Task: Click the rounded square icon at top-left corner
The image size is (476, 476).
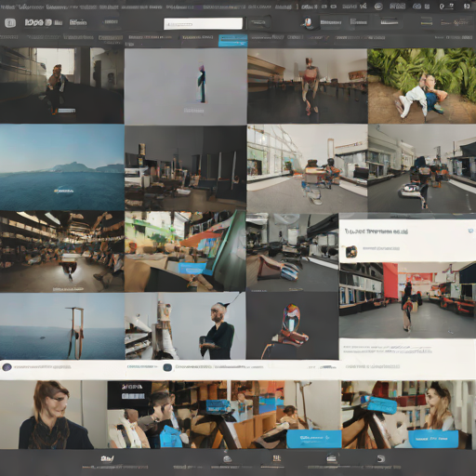Action: click(10, 22)
